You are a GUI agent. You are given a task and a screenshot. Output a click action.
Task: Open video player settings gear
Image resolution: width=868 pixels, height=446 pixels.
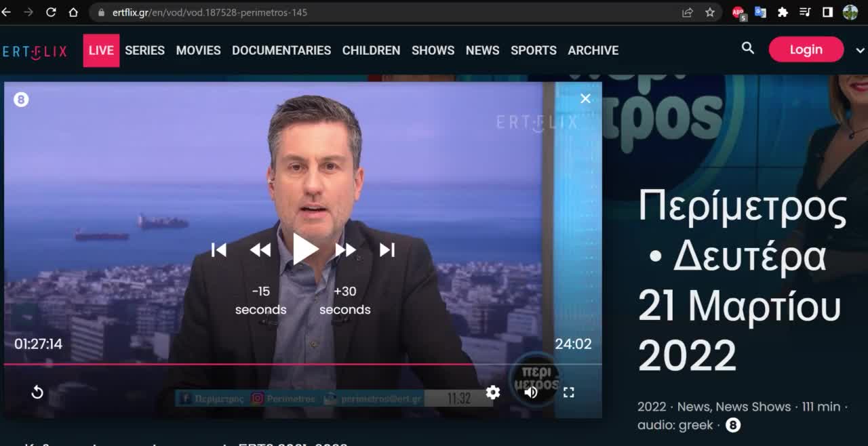[493, 392]
